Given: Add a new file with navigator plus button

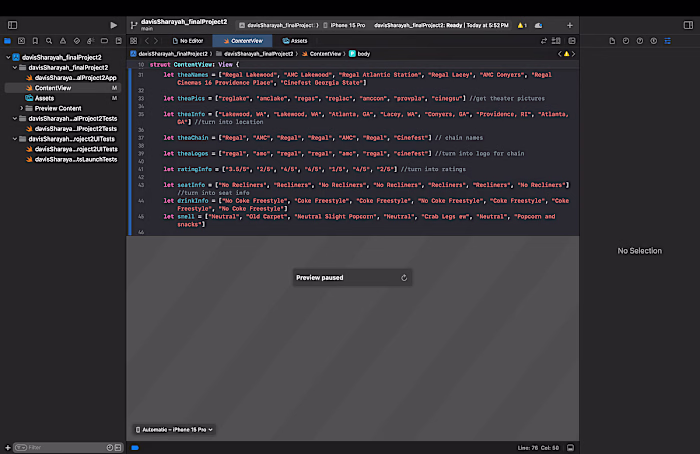Looking at the screenshot, I should click(8, 447).
